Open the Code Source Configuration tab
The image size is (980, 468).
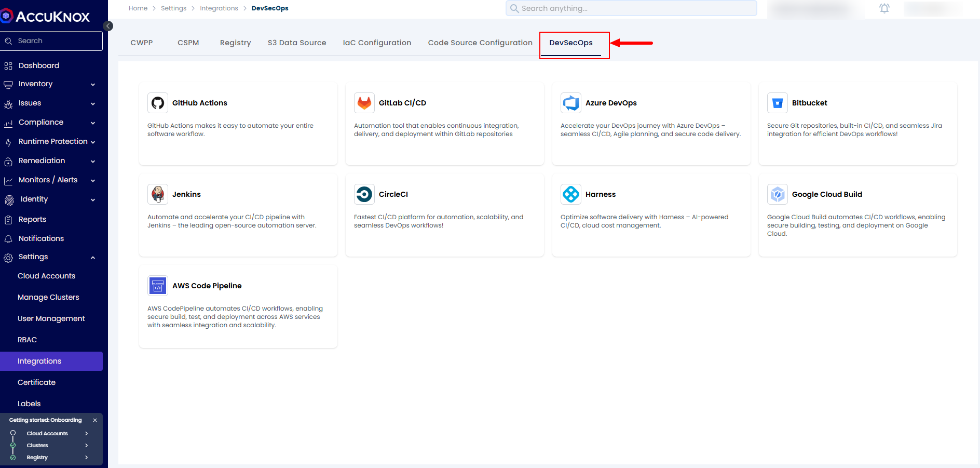[x=480, y=43]
